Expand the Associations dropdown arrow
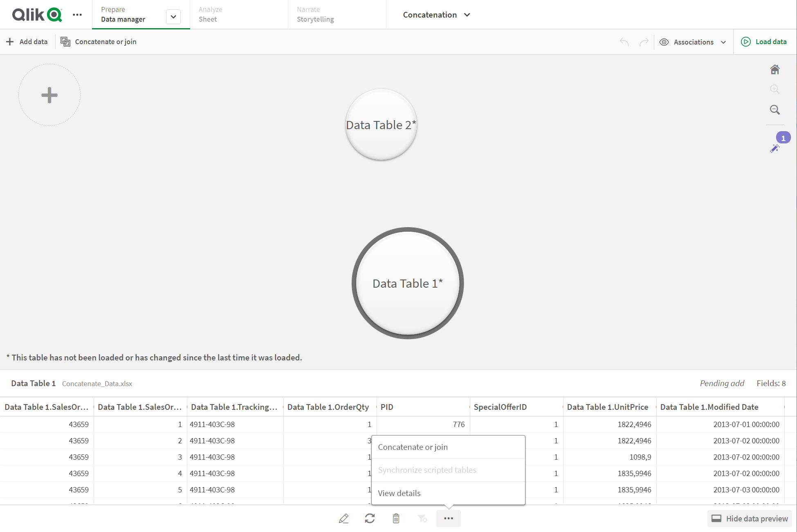Viewport: 797px width, 532px height. coord(725,42)
